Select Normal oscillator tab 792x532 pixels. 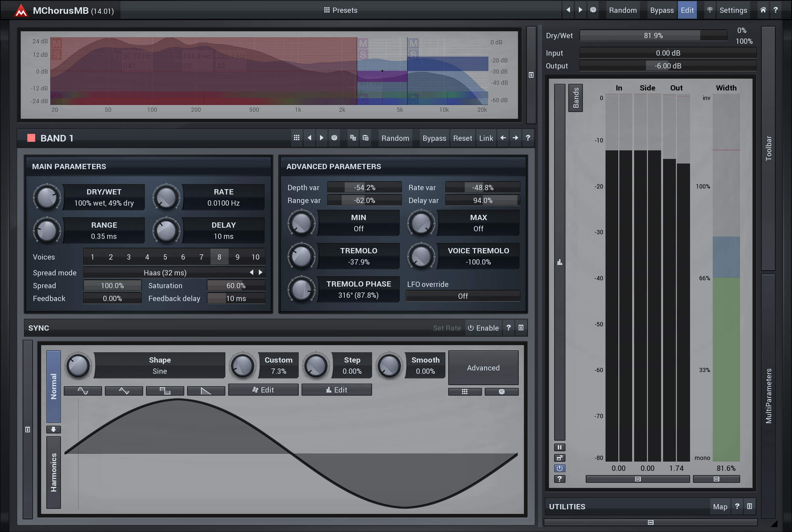click(x=54, y=386)
